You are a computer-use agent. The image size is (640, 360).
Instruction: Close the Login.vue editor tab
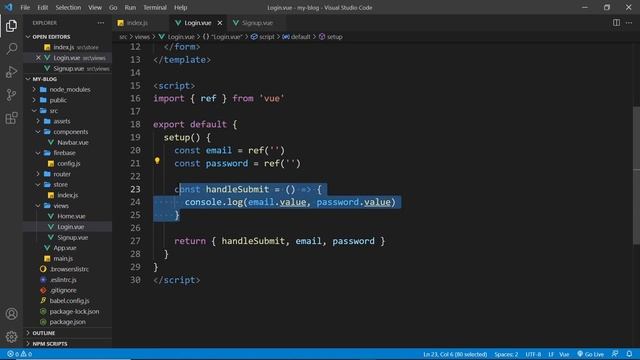click(220, 23)
